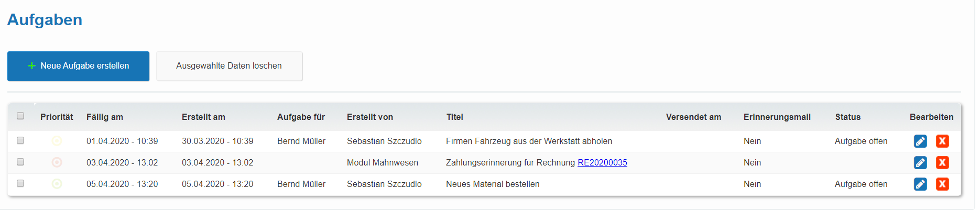Delete the Firmen Fahrzeug task with red X
This screenshot has width=980, height=221.
pos(942,141)
